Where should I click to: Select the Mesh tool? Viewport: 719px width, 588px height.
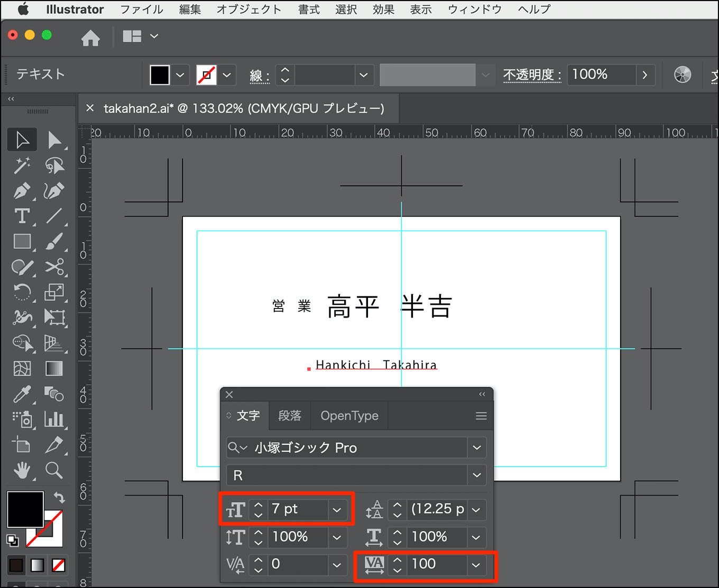(x=22, y=368)
